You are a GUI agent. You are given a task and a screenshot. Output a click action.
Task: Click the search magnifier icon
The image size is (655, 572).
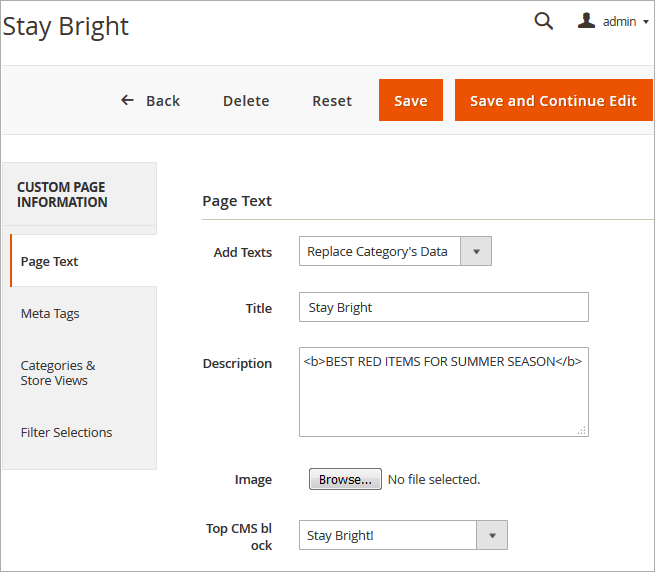pyautogui.click(x=543, y=21)
